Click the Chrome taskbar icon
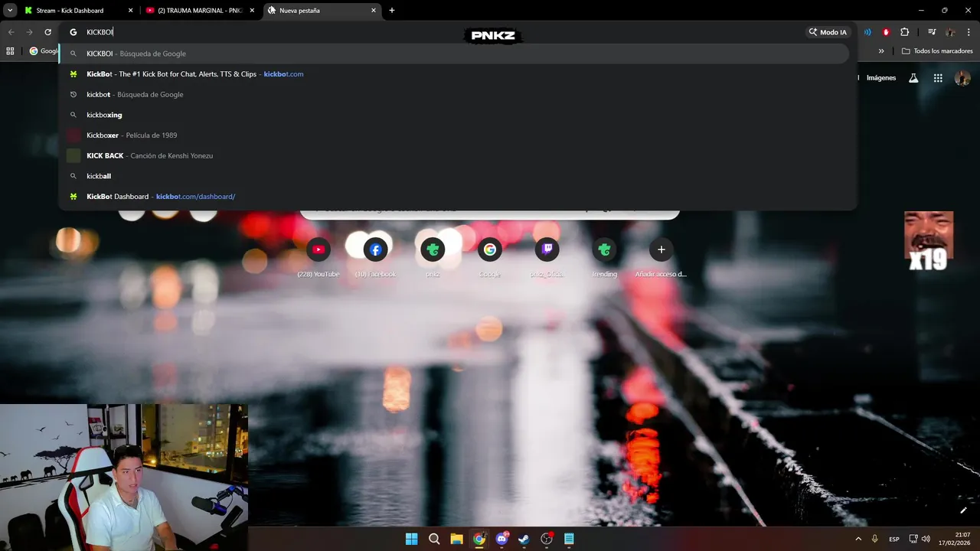This screenshot has width=980, height=551. (x=479, y=539)
